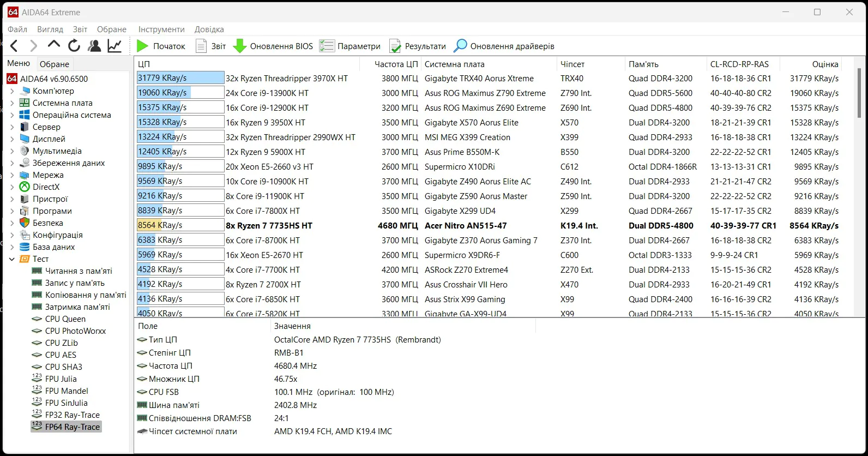Click the Значення column header

pyautogui.click(x=403, y=326)
